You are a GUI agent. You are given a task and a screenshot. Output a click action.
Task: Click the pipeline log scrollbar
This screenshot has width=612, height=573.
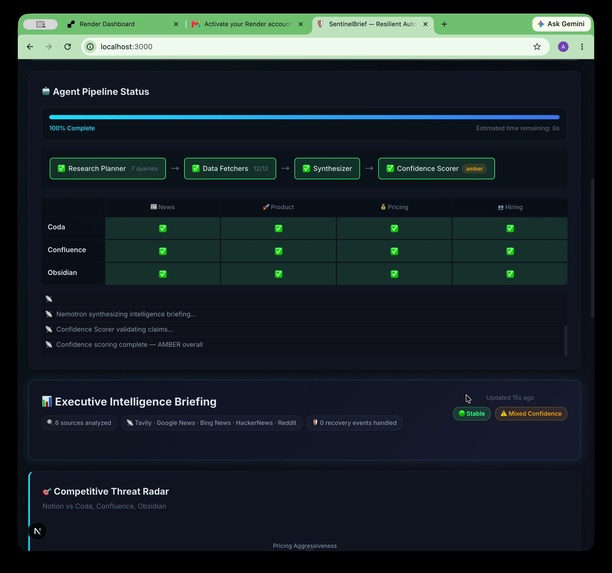pyautogui.click(x=566, y=341)
